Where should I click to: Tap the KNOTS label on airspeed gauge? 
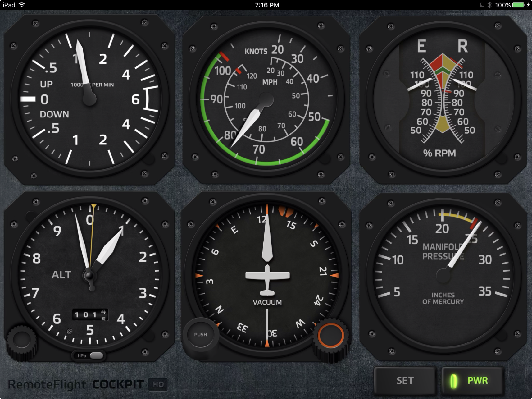256,51
